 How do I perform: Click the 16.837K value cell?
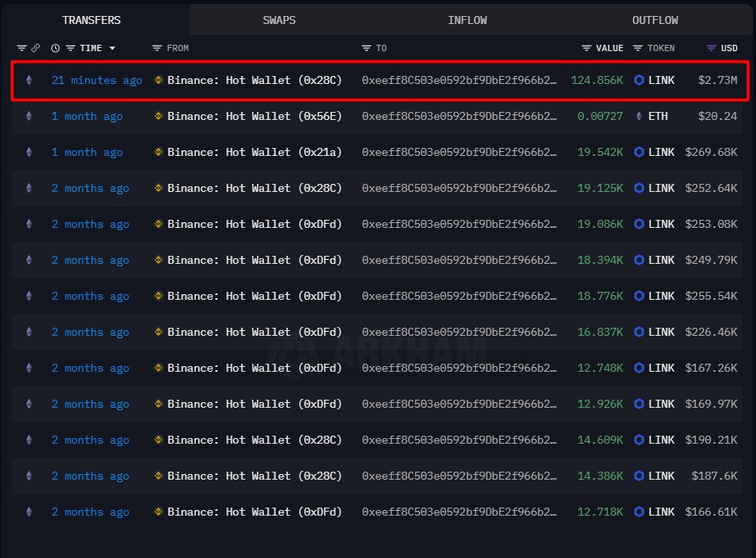600,332
